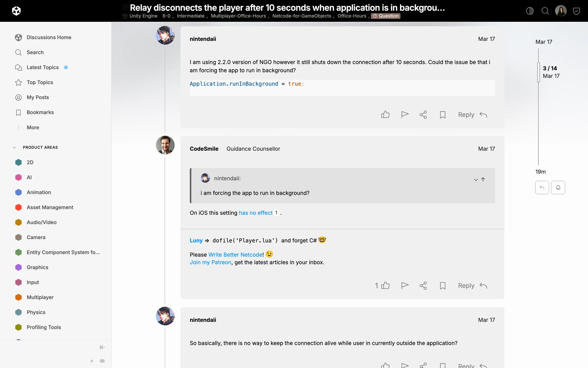Image resolution: width=588 pixels, height=368 pixels.
Task: Share CodeSmile's post via share icon
Action: coord(423,286)
